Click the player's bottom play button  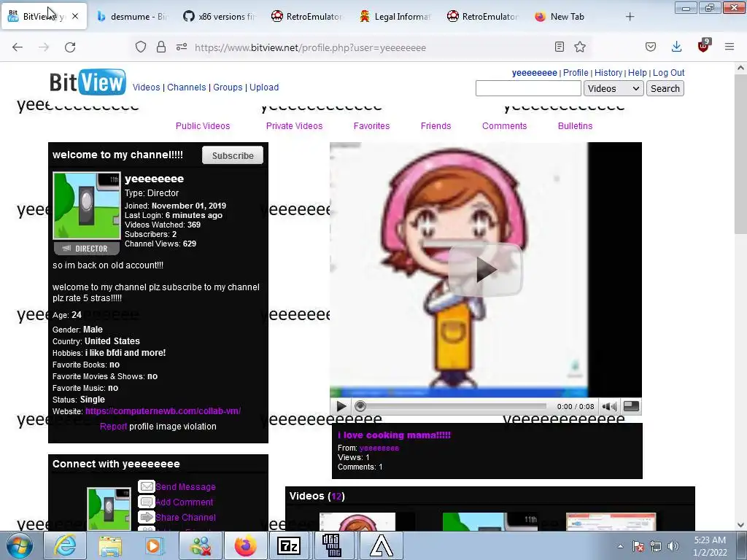pyautogui.click(x=341, y=406)
